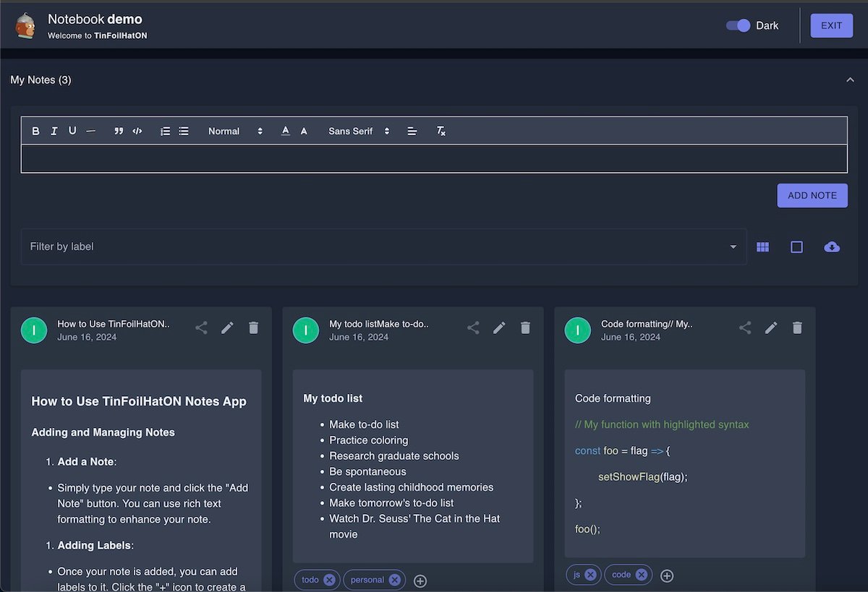Click the 'Welcome to TinFoilHatON' subtitle
The image size is (868, 592).
[98, 35]
